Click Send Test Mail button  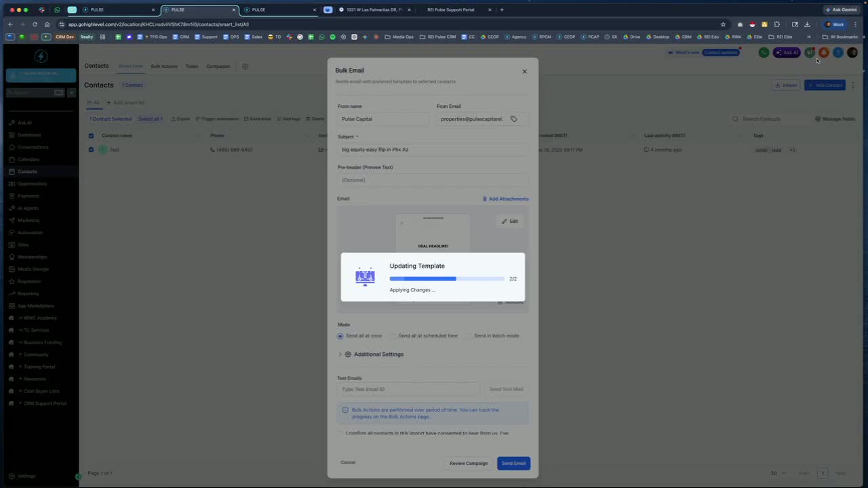pos(506,389)
